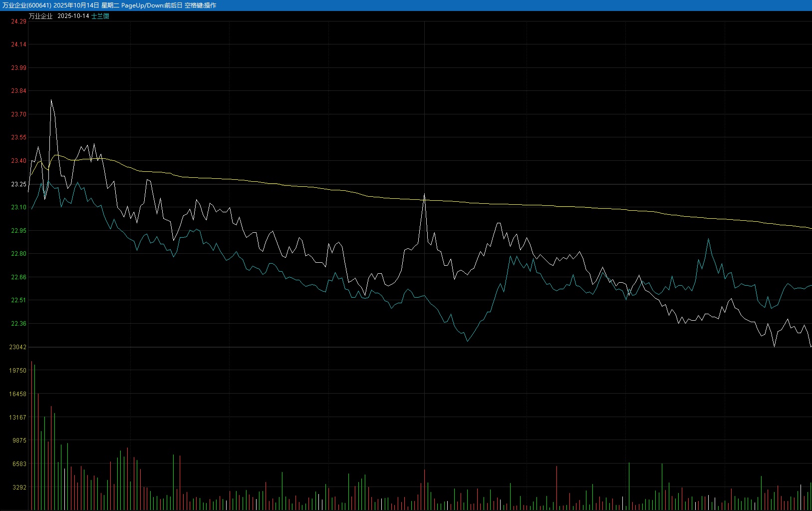The width and height of the screenshot is (812, 511).
Task: Click the 2025-10-14 chart date label
Action: 73,16
